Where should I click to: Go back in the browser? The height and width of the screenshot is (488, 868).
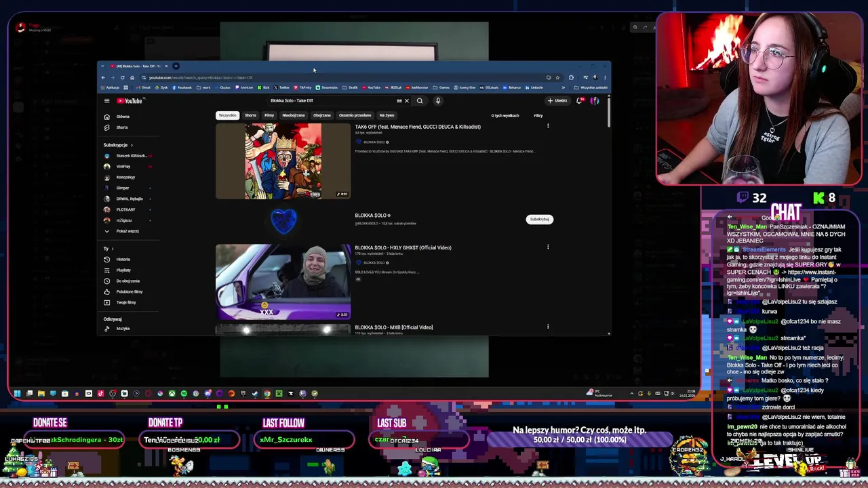tap(103, 77)
